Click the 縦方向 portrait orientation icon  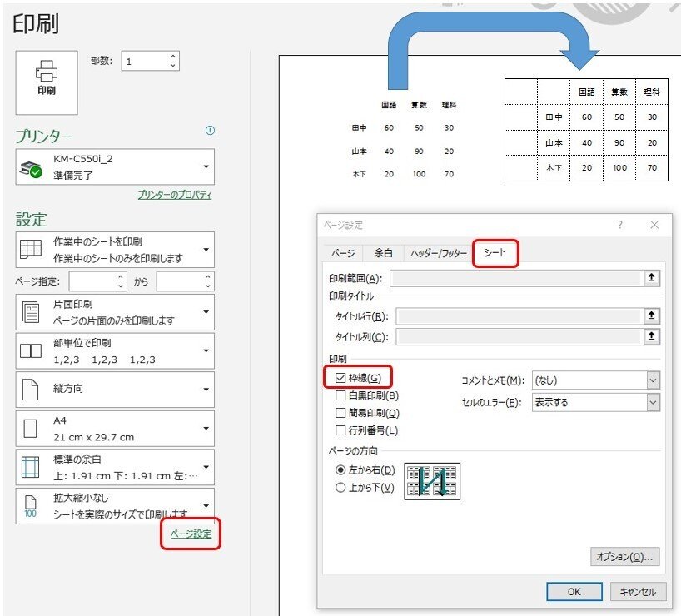(32, 390)
